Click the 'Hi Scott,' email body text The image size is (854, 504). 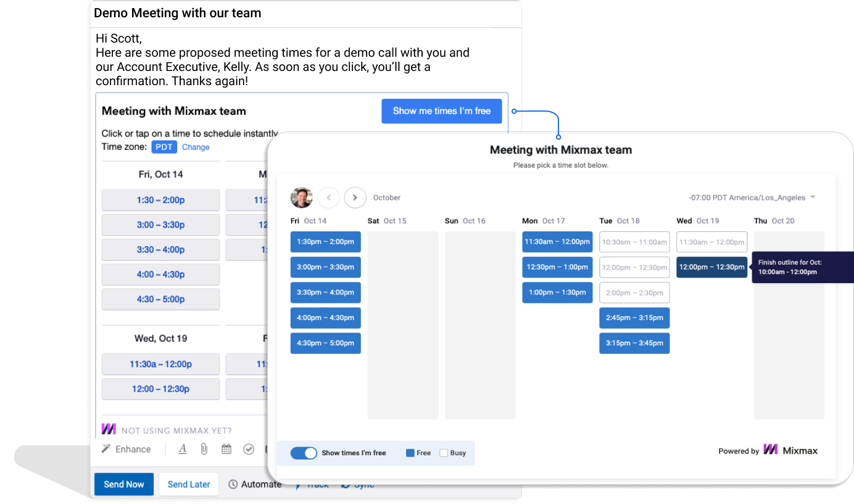tap(118, 39)
